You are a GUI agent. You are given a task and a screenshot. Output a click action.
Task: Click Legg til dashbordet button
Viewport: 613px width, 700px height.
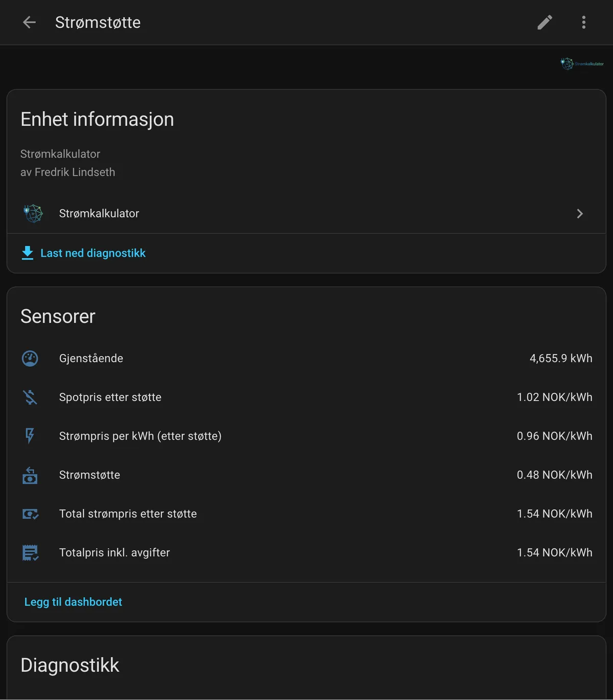point(73,602)
